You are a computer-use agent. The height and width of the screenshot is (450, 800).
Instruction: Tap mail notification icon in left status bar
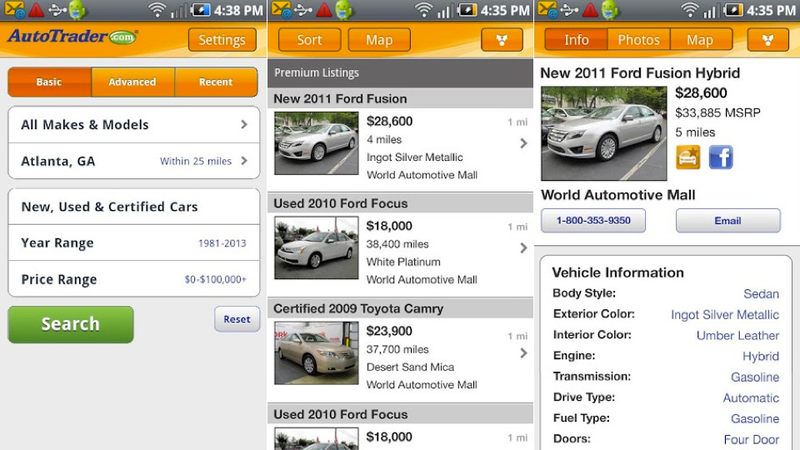[13, 10]
